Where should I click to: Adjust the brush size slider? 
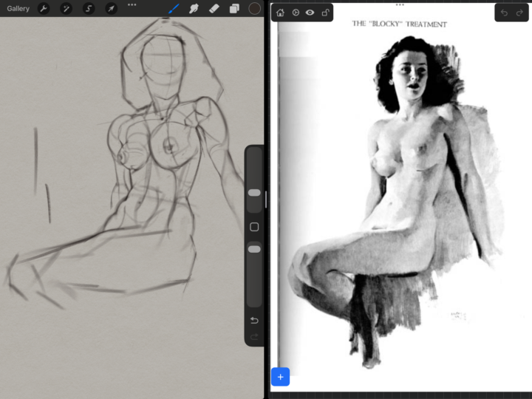[254, 193]
